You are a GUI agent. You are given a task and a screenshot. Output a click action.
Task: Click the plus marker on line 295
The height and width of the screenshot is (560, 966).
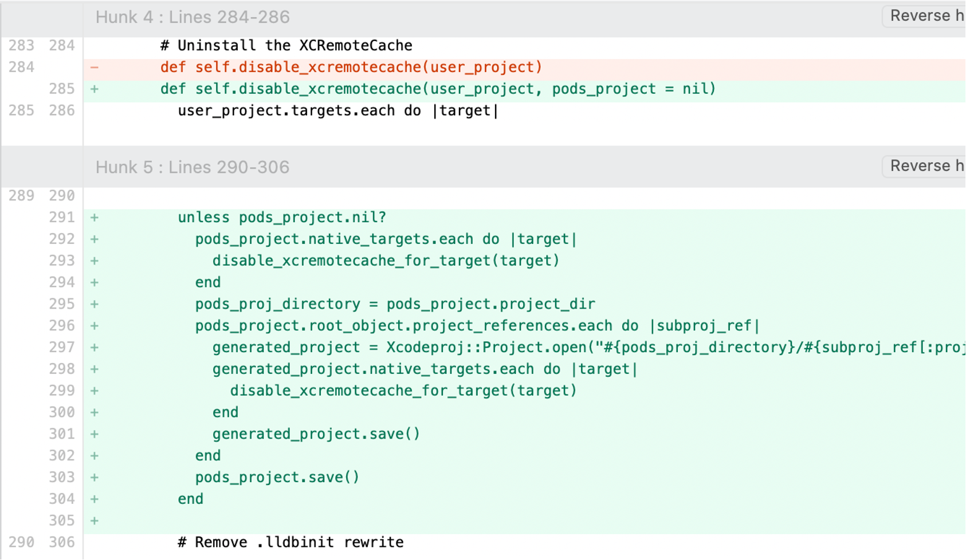pyautogui.click(x=95, y=304)
